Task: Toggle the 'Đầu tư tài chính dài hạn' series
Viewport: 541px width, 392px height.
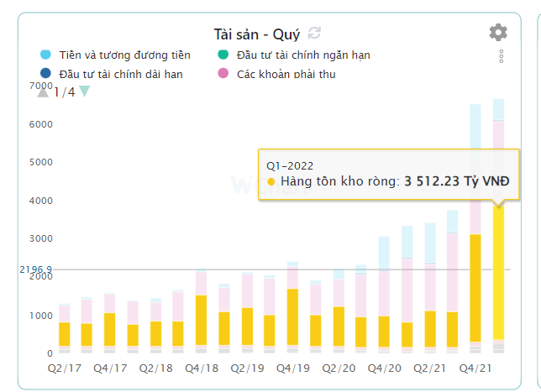Action: [121, 74]
